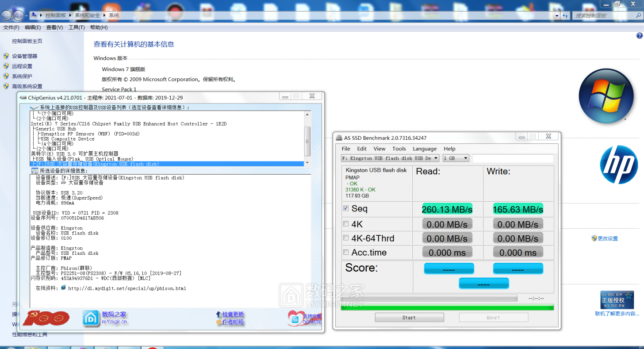Click the HP logo in the System window
The width and height of the screenshot is (644, 349).
619,165
